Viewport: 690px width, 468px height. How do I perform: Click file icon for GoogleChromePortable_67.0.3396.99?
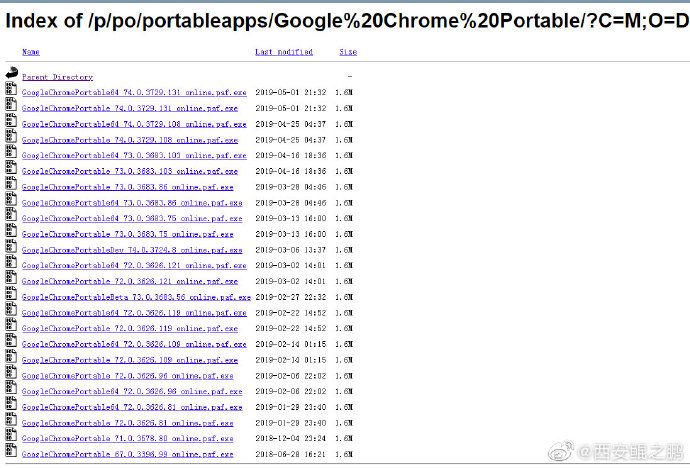[x=11, y=450]
